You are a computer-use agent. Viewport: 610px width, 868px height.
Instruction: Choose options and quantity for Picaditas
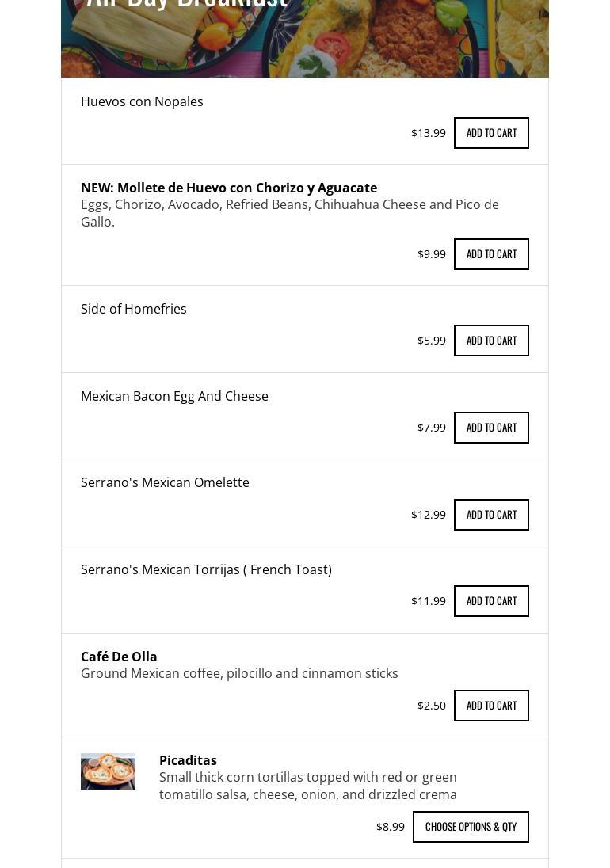coord(471,827)
